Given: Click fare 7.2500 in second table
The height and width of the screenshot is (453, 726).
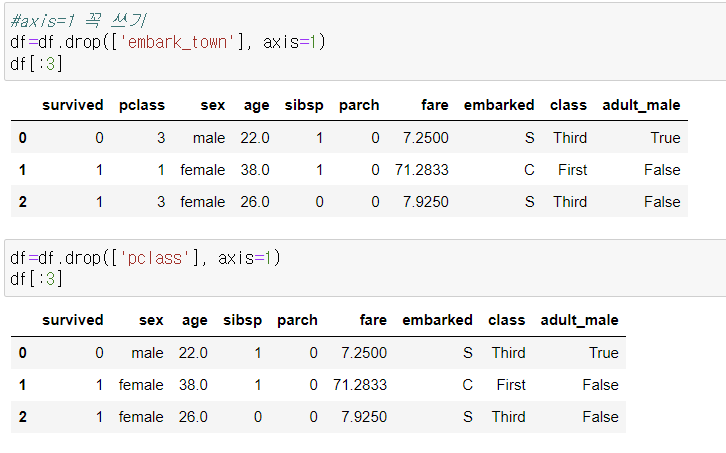Looking at the screenshot, I should point(364,352).
